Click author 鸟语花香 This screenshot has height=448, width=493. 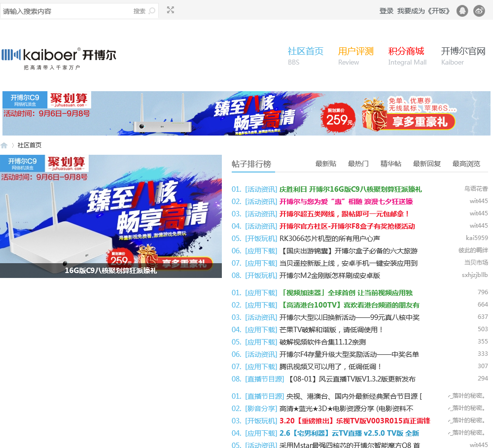[476, 189]
